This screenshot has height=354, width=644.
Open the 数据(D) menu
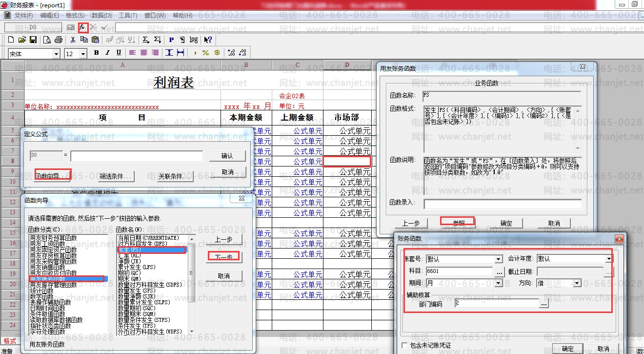pyautogui.click(x=101, y=16)
